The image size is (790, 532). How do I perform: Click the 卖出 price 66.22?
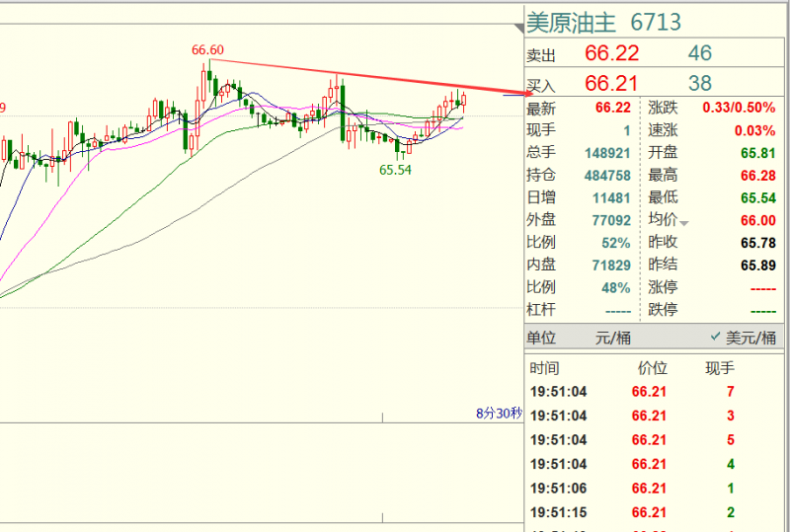click(612, 53)
